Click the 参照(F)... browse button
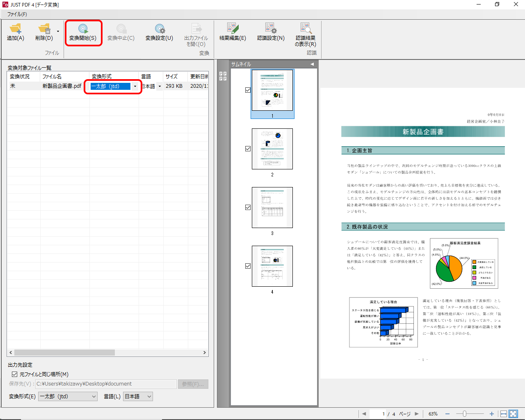 (x=193, y=384)
